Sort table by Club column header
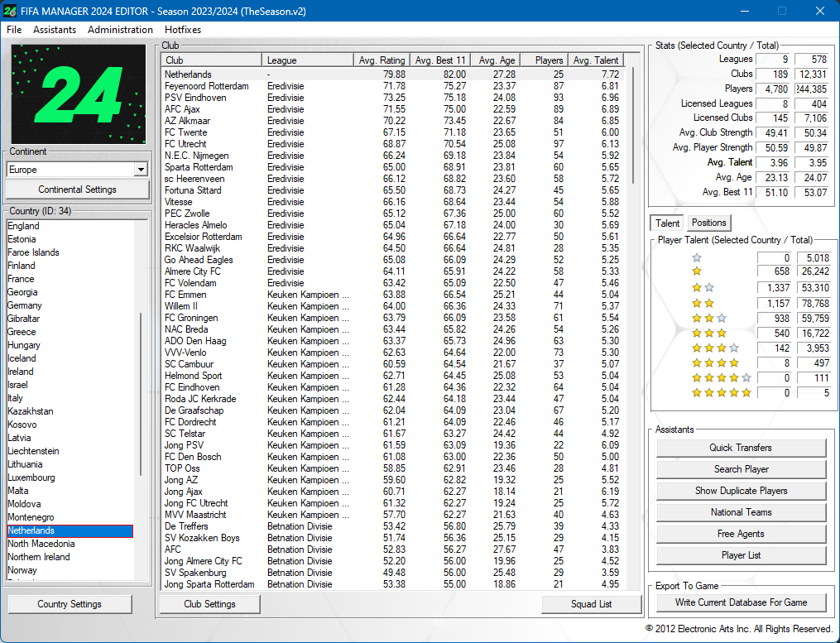 pyautogui.click(x=211, y=60)
